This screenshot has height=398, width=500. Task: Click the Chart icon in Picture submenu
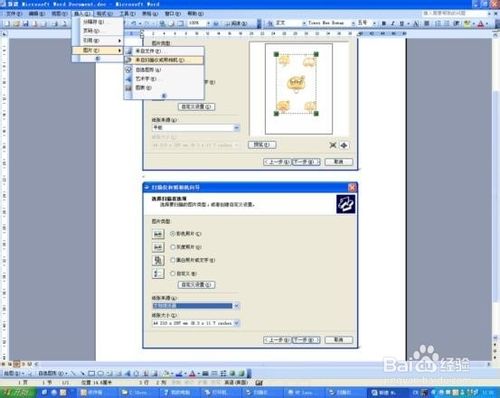[128, 88]
